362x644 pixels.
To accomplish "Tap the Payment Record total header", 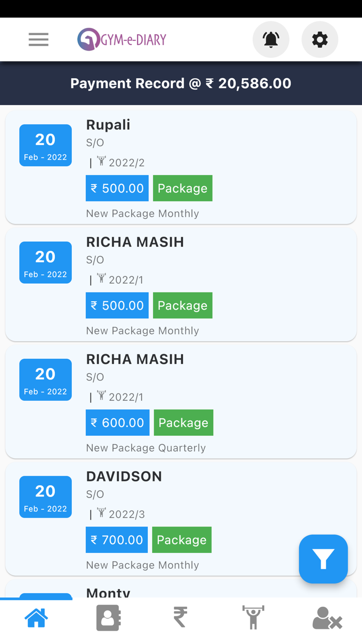I will (181, 83).
